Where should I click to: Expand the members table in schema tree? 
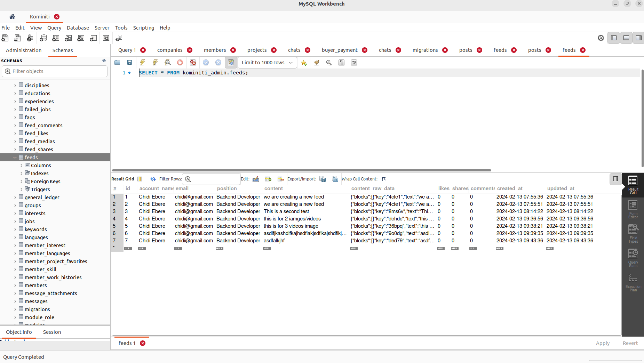tap(15, 285)
